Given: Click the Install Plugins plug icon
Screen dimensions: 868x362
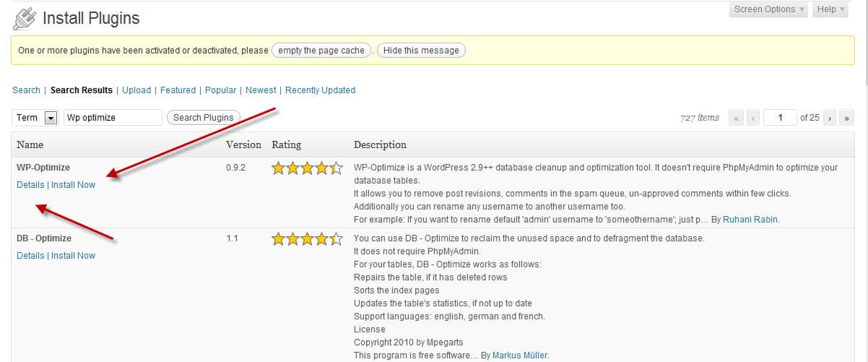Looking at the screenshot, I should coord(25,19).
